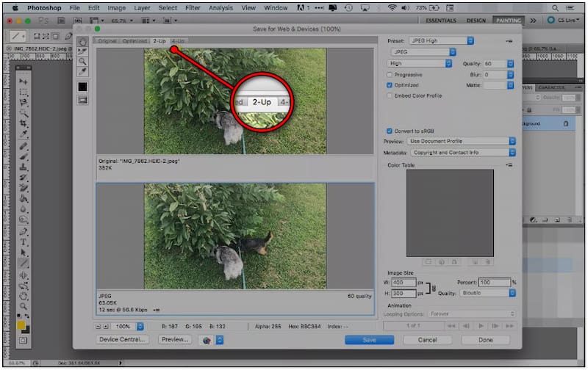Image resolution: width=588 pixels, height=370 pixels.
Task: Click the black Eyedropper Color swatch
Action: (x=82, y=87)
